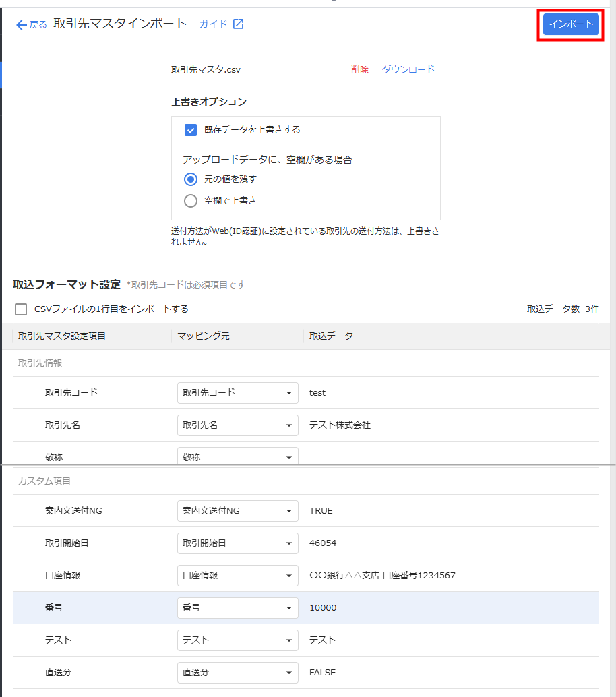Uncheck 既存データを上書きする checkbox

coord(191,130)
